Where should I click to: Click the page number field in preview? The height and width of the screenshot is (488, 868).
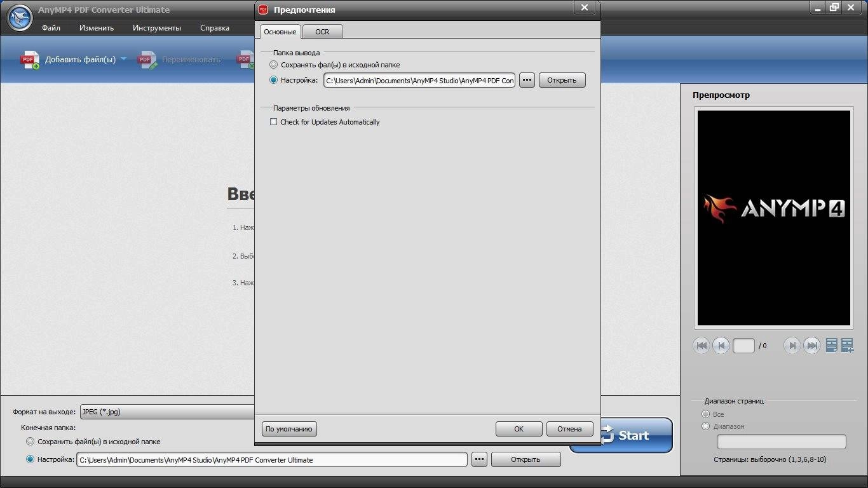[x=743, y=346]
